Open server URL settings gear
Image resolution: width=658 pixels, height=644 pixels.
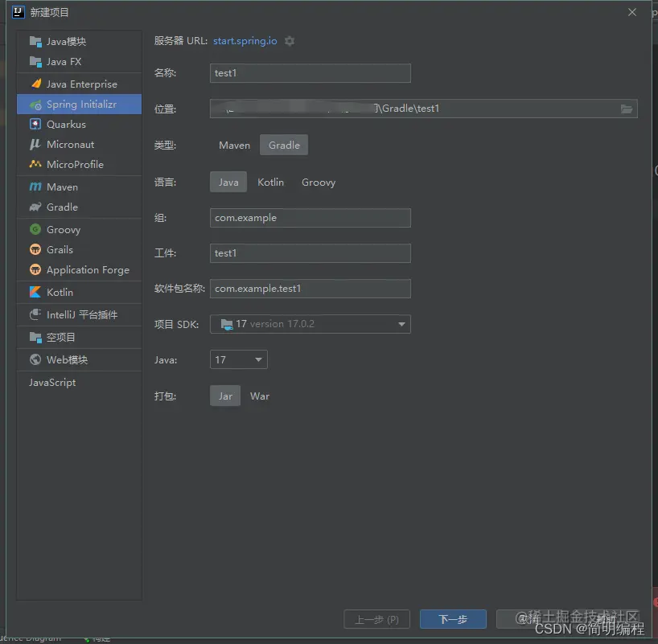[x=290, y=41]
